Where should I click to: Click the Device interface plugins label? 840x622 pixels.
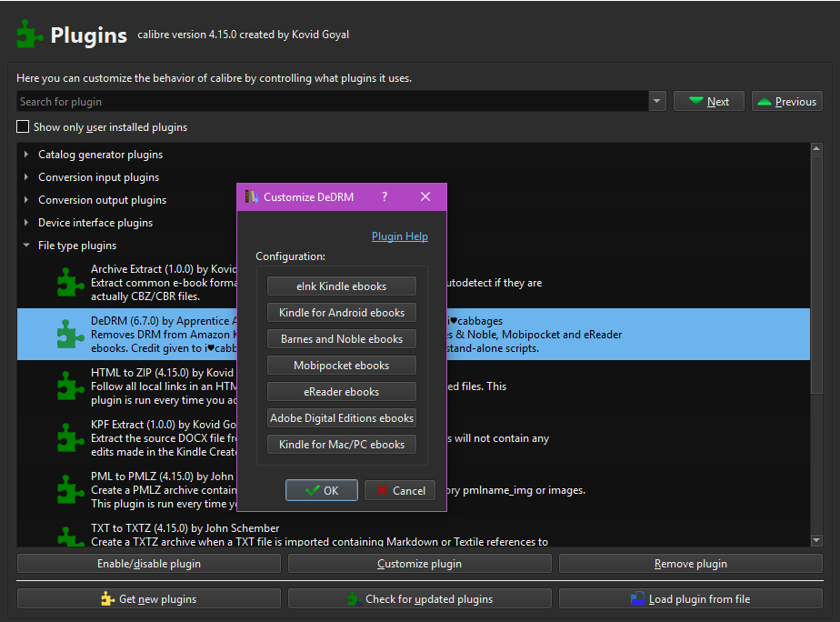tap(95, 222)
